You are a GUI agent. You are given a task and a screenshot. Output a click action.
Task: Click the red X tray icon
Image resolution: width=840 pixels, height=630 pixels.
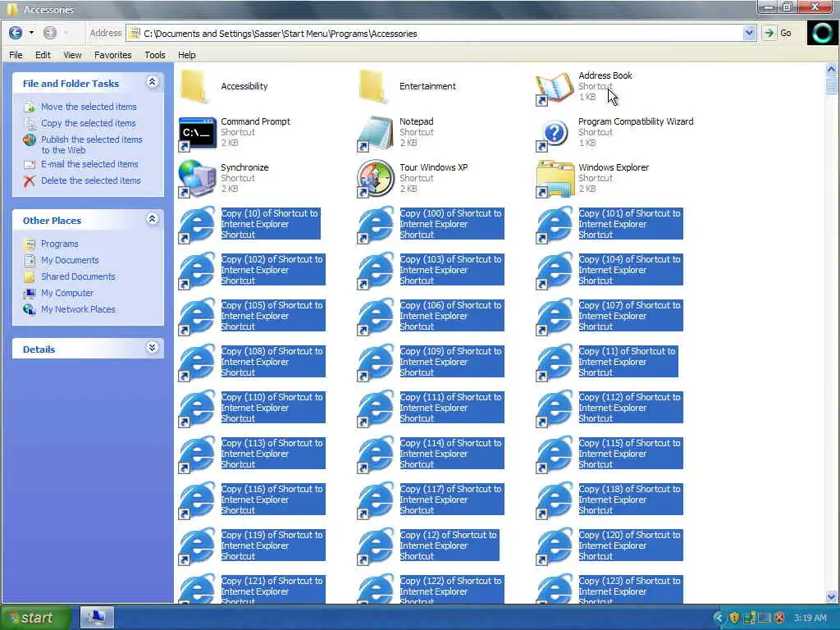click(x=780, y=619)
